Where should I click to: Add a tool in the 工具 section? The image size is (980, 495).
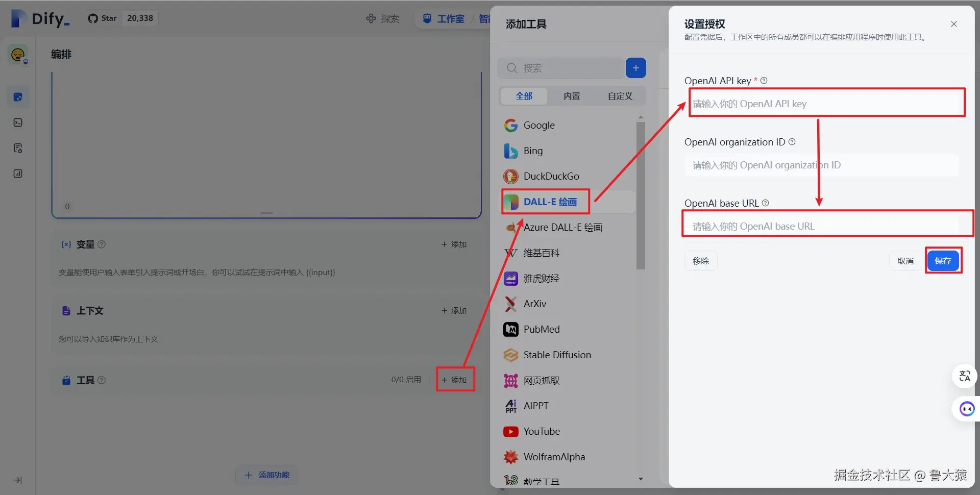pos(454,380)
